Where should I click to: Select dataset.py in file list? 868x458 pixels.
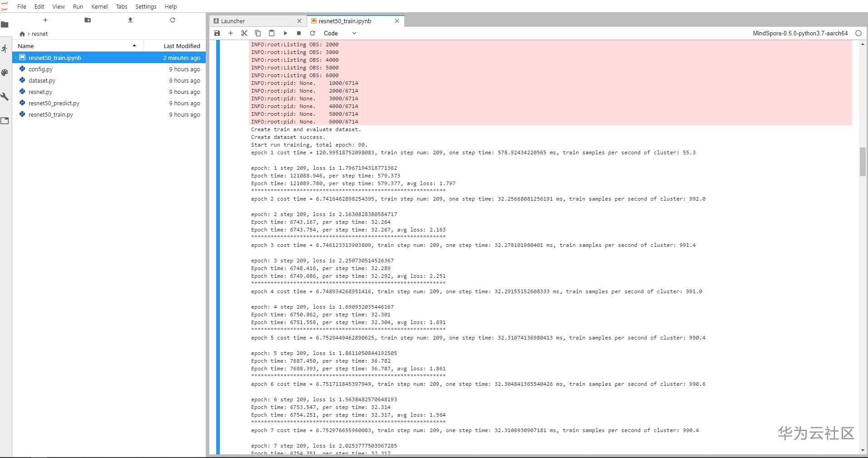pos(109,80)
